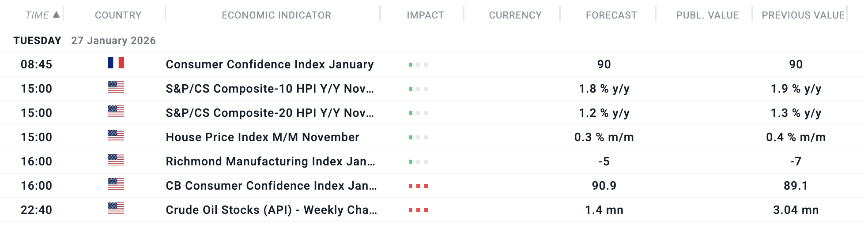Click high impact dots for Crude Oil Stocks

pyautogui.click(x=418, y=210)
